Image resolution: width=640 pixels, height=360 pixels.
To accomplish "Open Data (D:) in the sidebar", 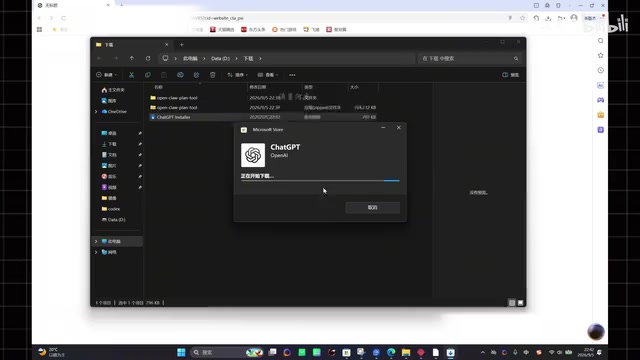I will 113,220.
